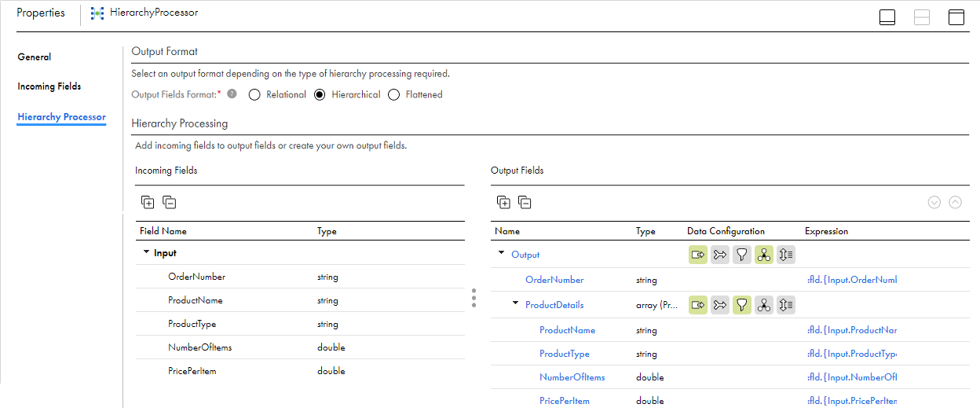Switch to the Incoming Fields tab

[x=49, y=86]
